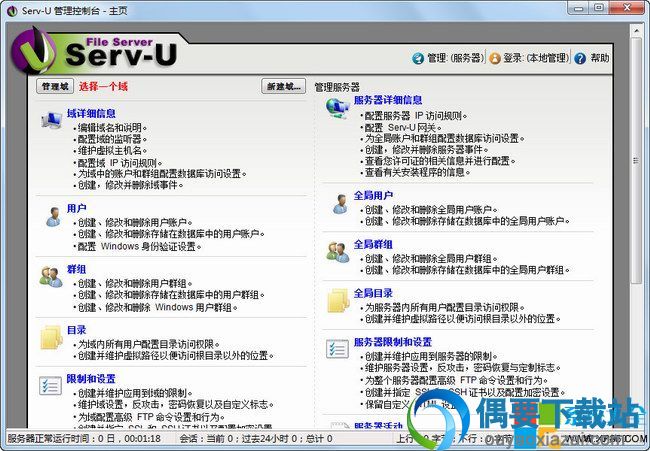Click the orange user icon beside 登录
This screenshot has height=451, width=650.
pyautogui.click(x=495, y=58)
